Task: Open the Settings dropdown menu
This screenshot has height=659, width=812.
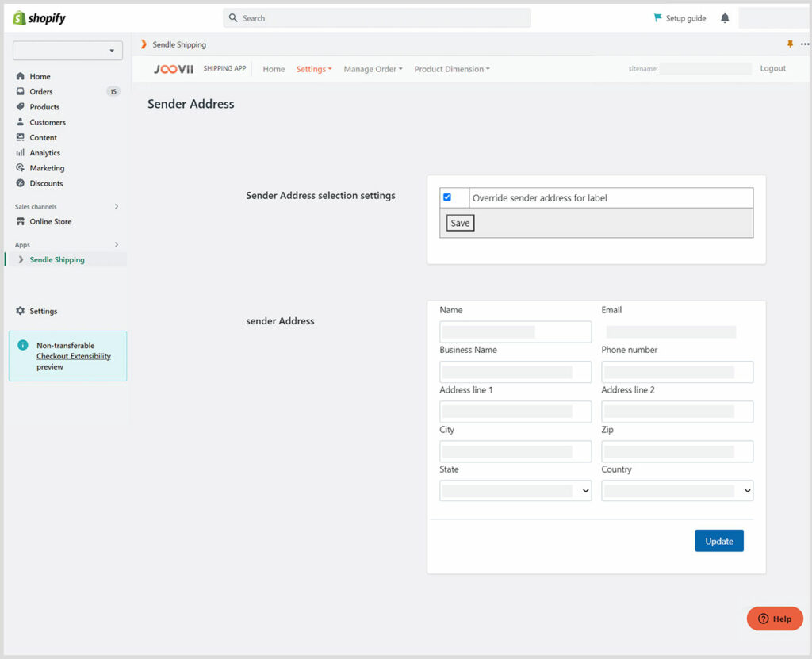Action: tap(314, 69)
